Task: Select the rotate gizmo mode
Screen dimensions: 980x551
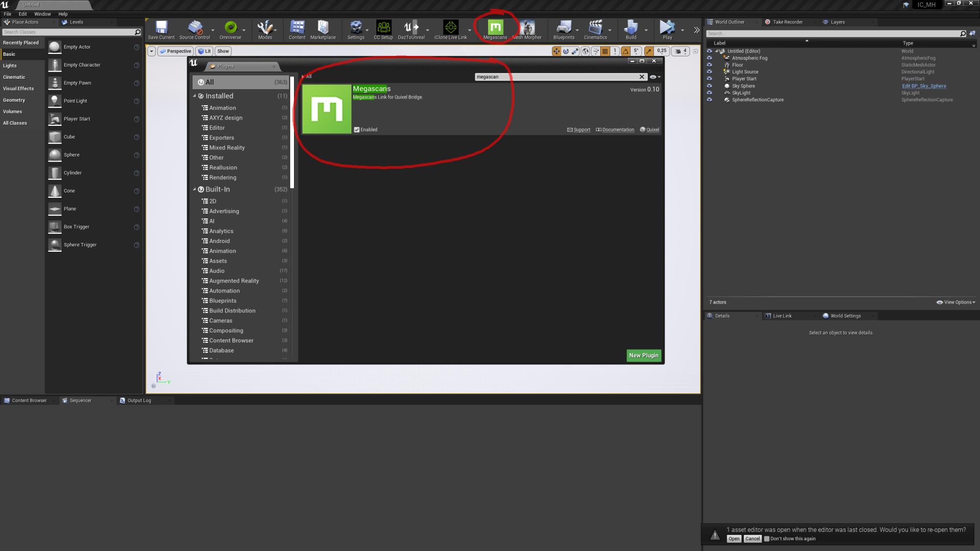Action: coord(566,51)
